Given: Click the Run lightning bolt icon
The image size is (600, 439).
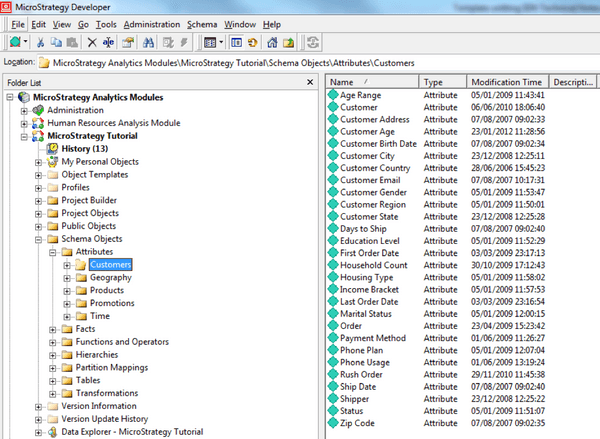Looking at the screenshot, I should 184,42.
